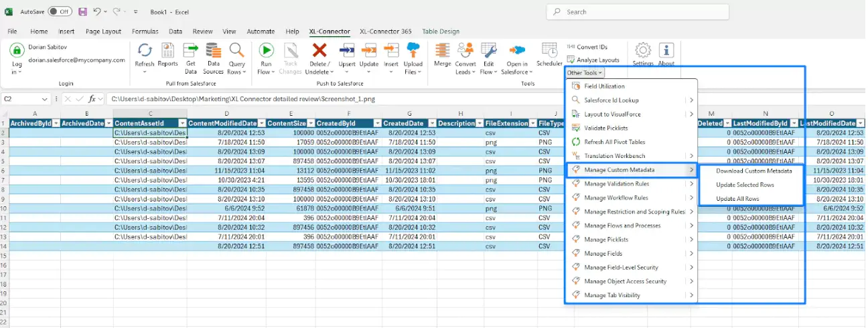Select Field Utilization menu item
The width and height of the screenshot is (868, 328).
(x=631, y=86)
